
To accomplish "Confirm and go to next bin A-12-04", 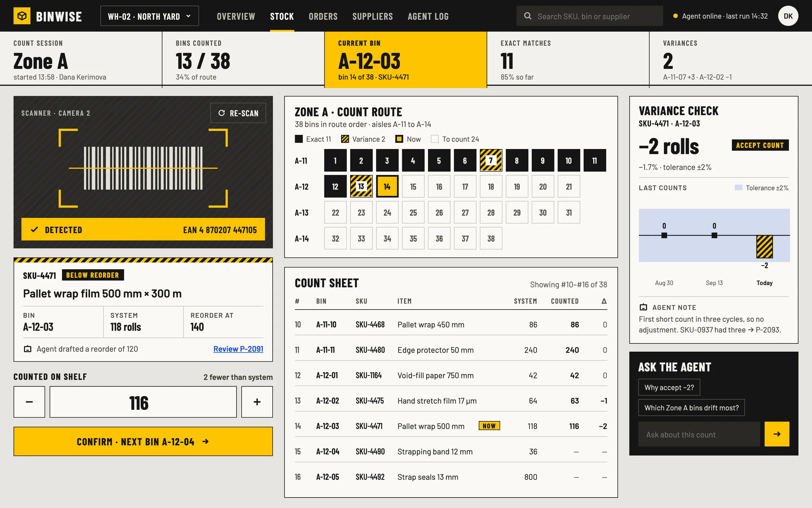I will [x=143, y=441].
